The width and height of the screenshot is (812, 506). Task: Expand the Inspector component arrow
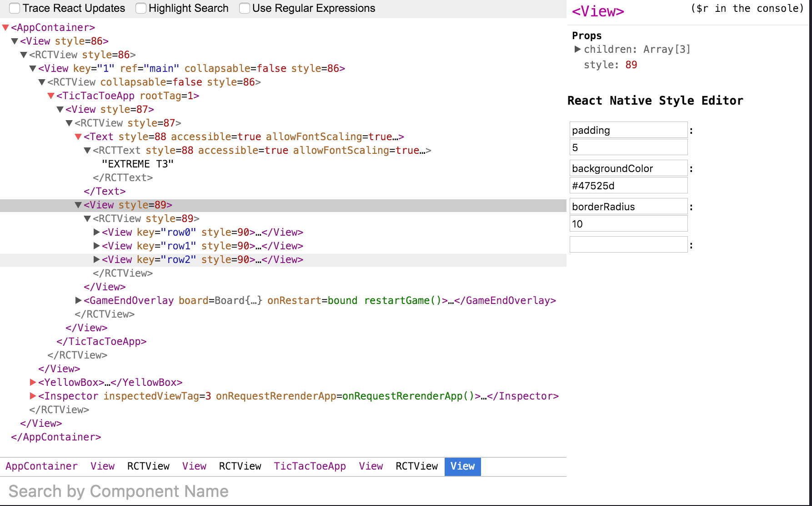pyautogui.click(x=33, y=396)
